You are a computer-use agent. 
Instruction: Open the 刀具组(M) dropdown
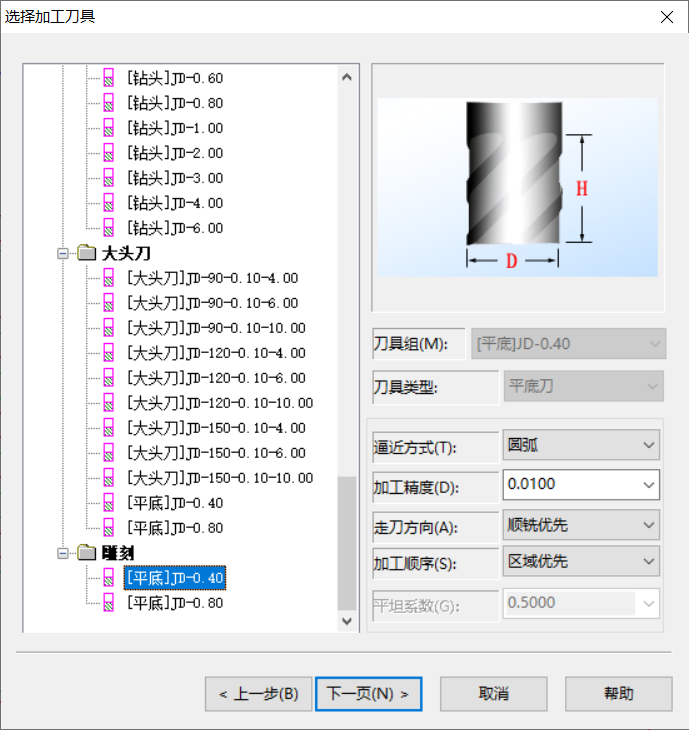coord(568,344)
